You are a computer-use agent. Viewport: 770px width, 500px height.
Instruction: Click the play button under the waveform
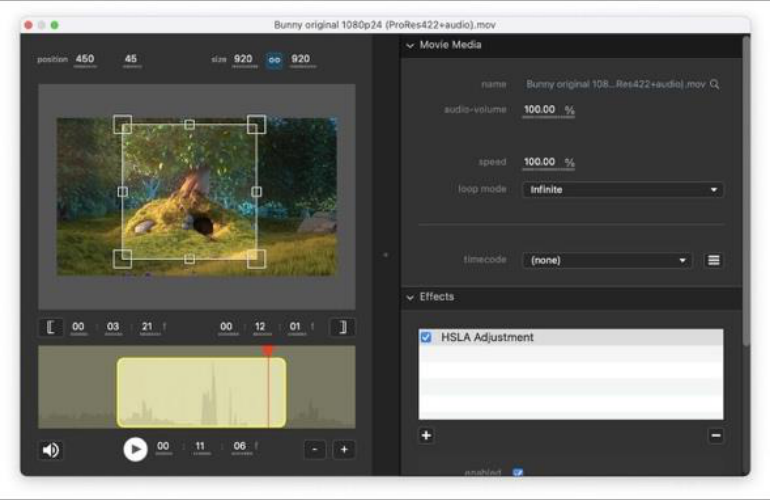pos(135,449)
